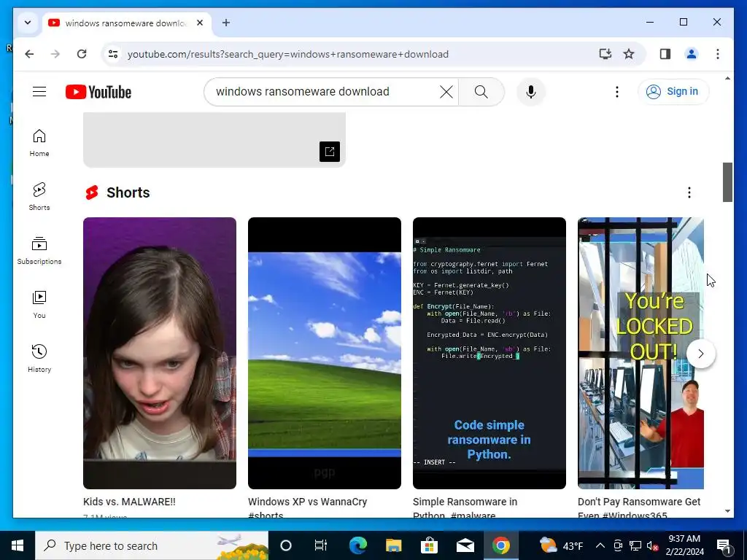Open File Explorer from taskbar
Image resolution: width=747 pixels, height=560 pixels.
393,545
